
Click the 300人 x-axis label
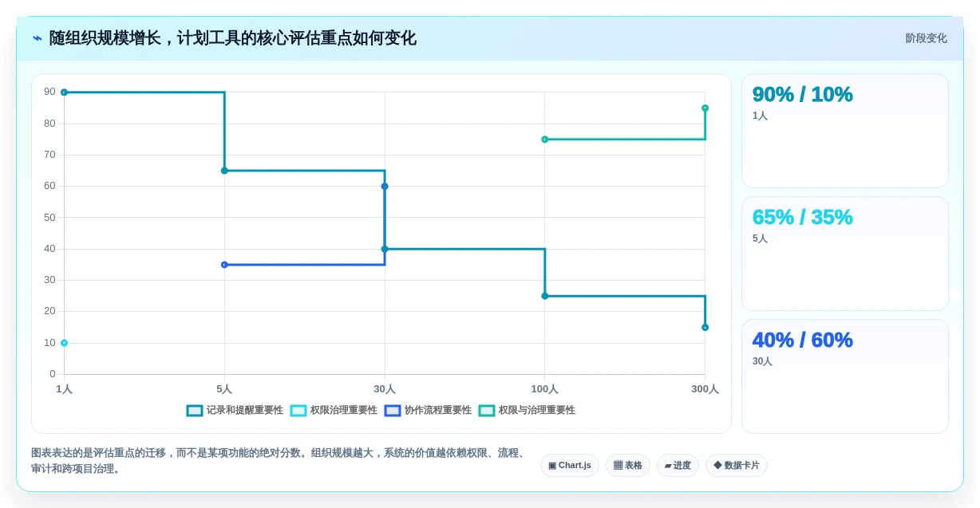705,389
